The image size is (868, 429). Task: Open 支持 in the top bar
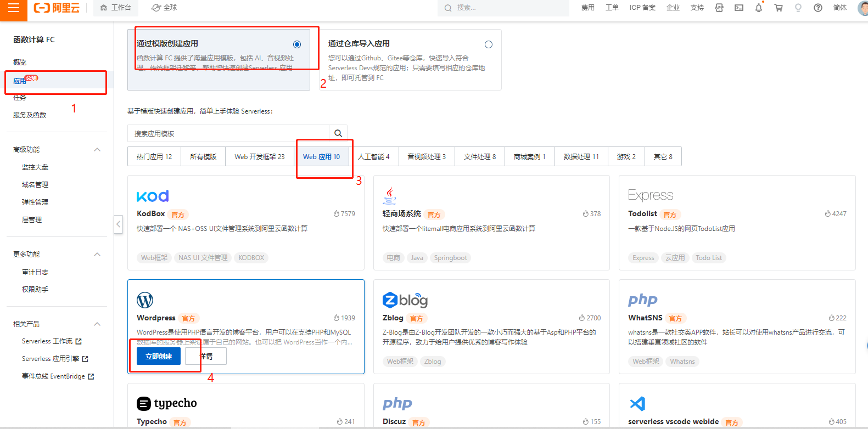coord(697,8)
